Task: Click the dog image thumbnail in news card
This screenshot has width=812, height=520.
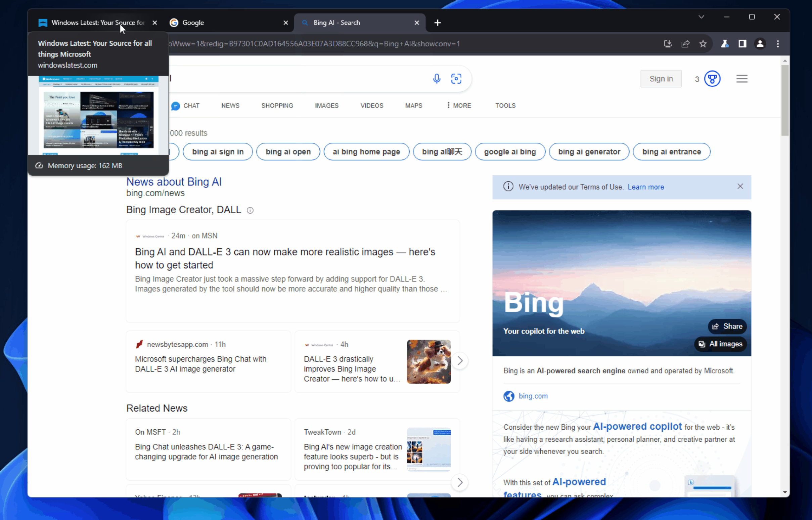Action: click(x=428, y=362)
